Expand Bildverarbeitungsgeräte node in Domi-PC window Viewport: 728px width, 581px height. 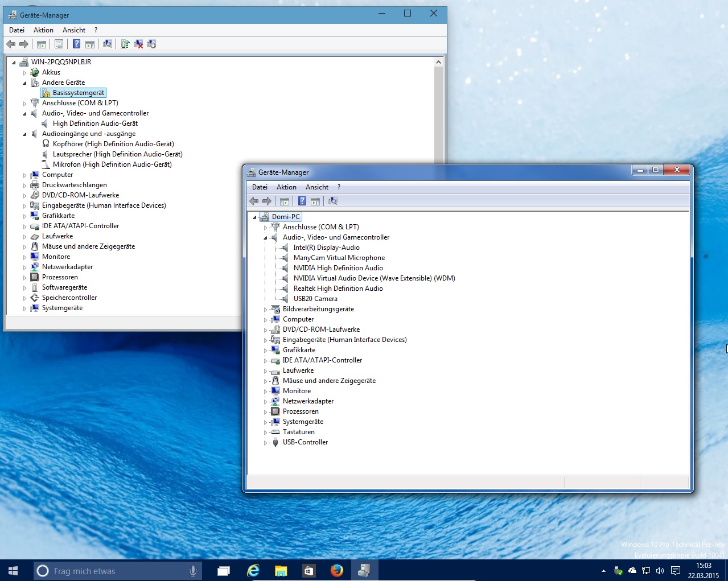[x=265, y=310]
